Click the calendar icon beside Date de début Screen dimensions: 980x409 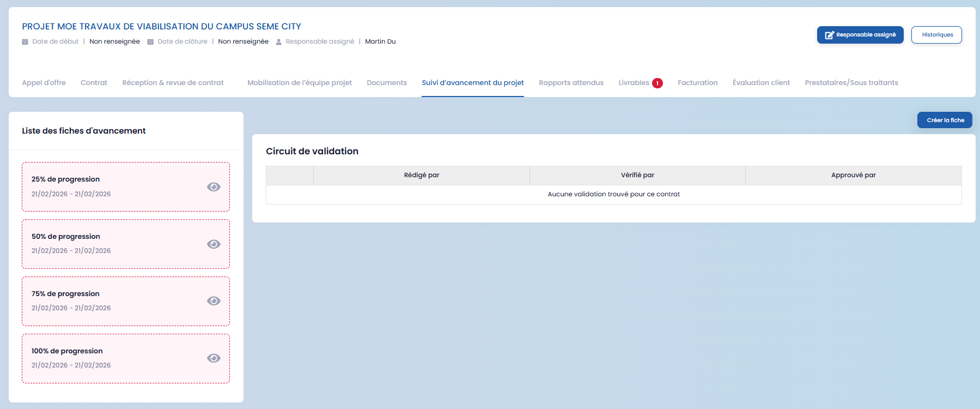point(25,42)
